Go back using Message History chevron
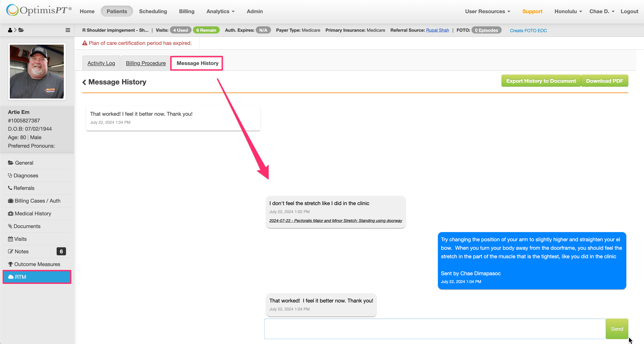 [x=84, y=82]
